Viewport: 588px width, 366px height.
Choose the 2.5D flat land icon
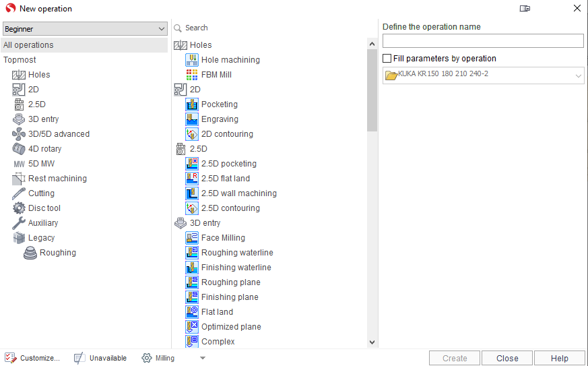click(x=192, y=179)
